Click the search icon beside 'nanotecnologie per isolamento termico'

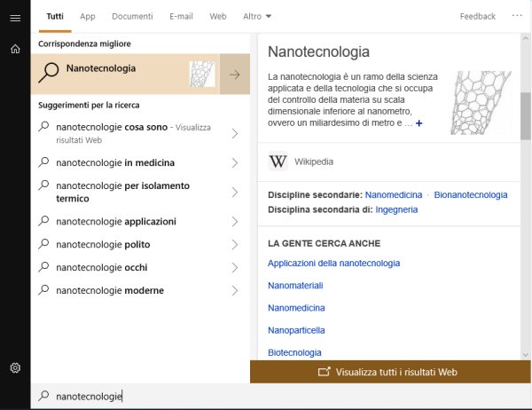click(43, 185)
